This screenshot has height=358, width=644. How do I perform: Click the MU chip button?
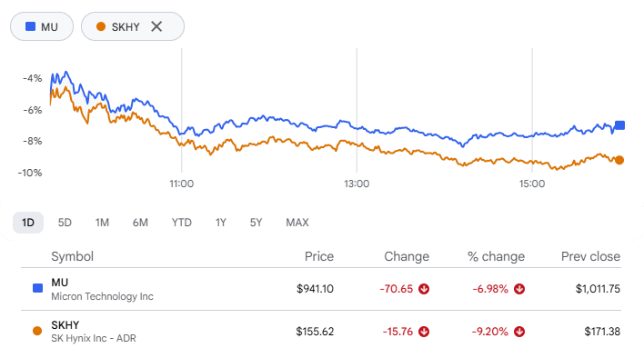coord(42,26)
